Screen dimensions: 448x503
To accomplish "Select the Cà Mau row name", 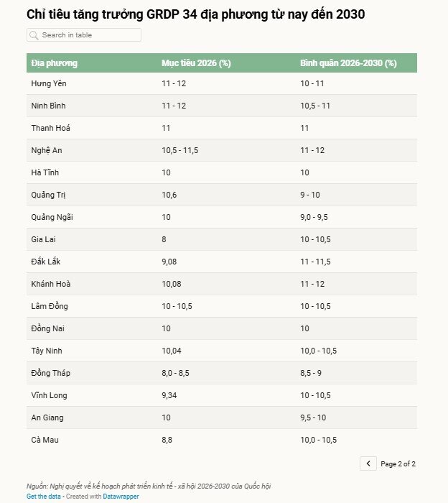I will [45, 440].
